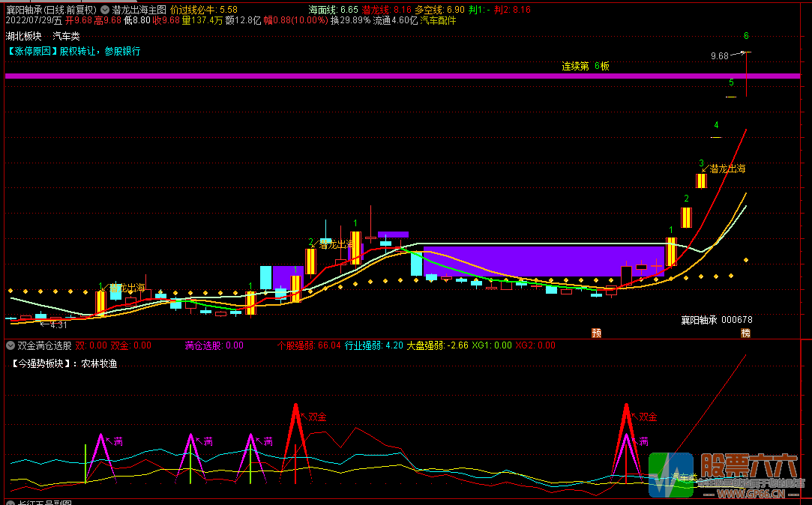Click the magenta horizontal resistance line
Image resolution: width=812 pixels, height=505 pixels.
click(403, 76)
